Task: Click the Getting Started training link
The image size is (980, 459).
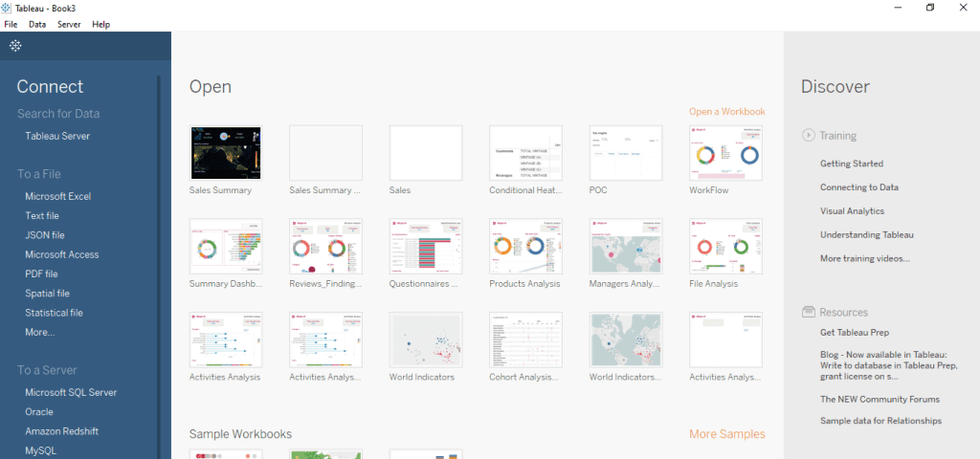Action: click(x=851, y=164)
